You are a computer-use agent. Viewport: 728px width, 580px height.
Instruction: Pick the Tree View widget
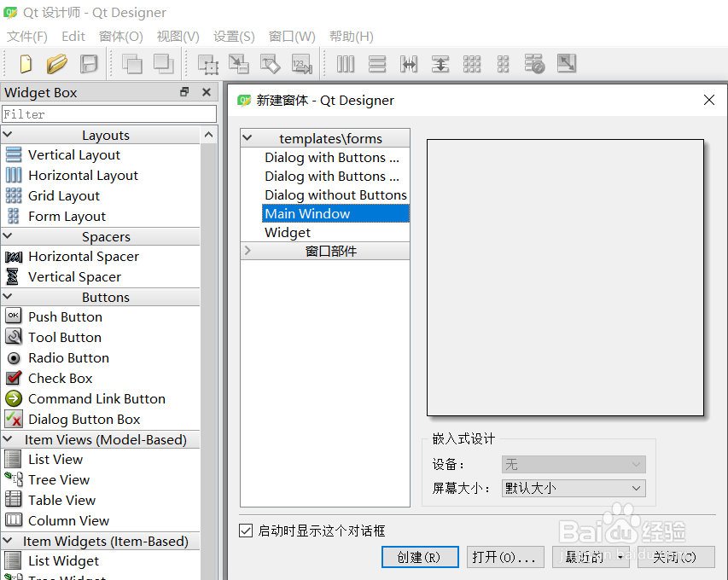(x=47, y=479)
